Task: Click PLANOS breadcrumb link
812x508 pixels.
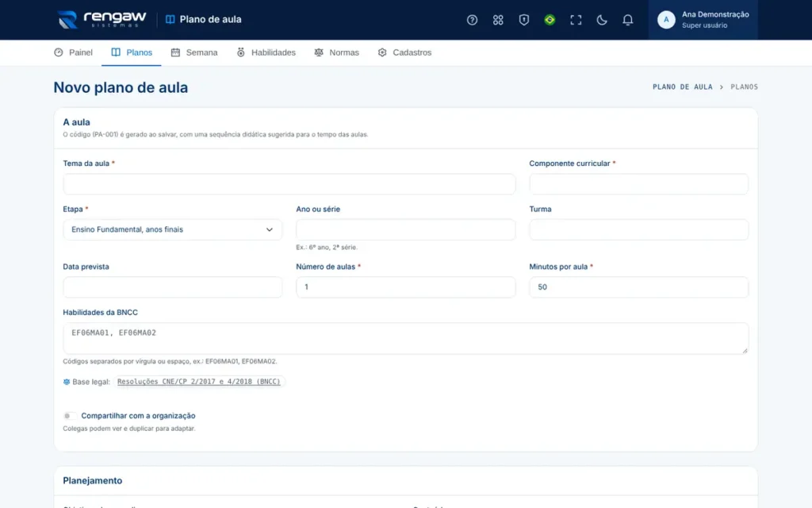Action: [x=744, y=87]
